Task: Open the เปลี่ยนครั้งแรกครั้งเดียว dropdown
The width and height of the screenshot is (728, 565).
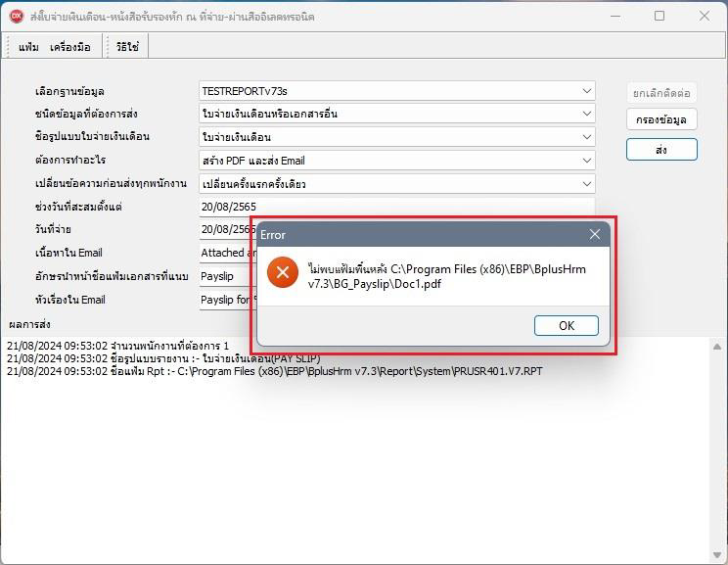Action: pos(586,184)
